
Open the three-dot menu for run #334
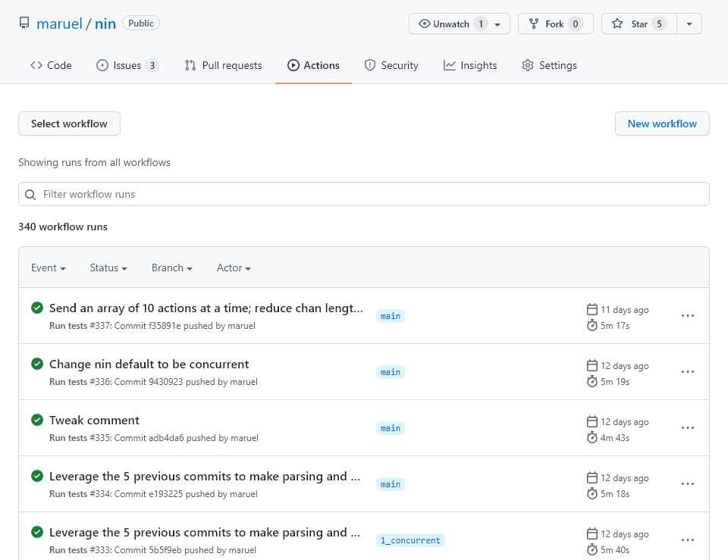688,484
